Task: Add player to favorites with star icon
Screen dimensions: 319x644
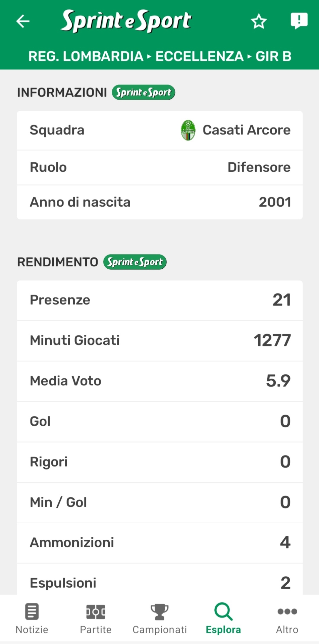Action: tap(259, 21)
